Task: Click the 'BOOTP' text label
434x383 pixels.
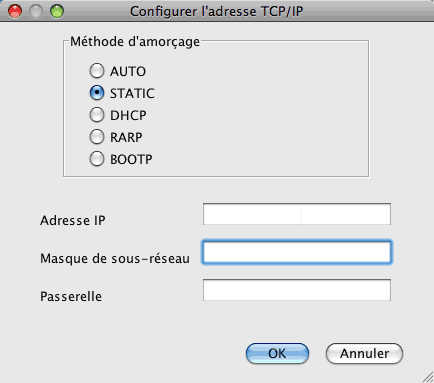Action: [131, 159]
